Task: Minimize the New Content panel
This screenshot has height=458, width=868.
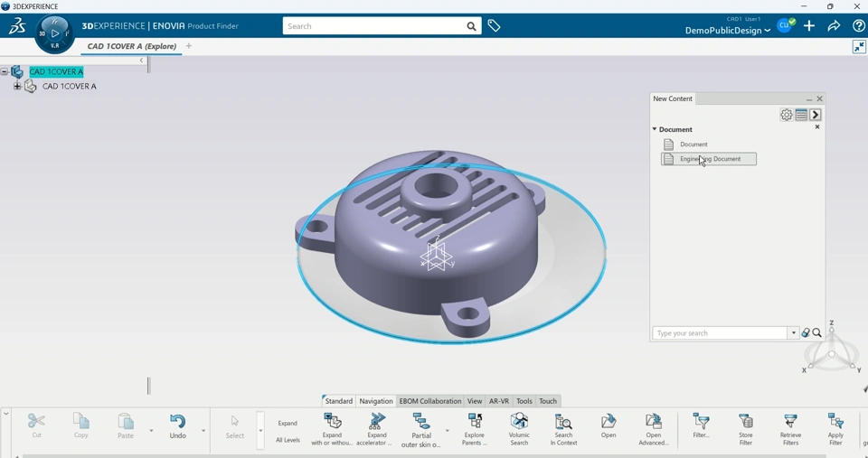Action: pos(808,99)
